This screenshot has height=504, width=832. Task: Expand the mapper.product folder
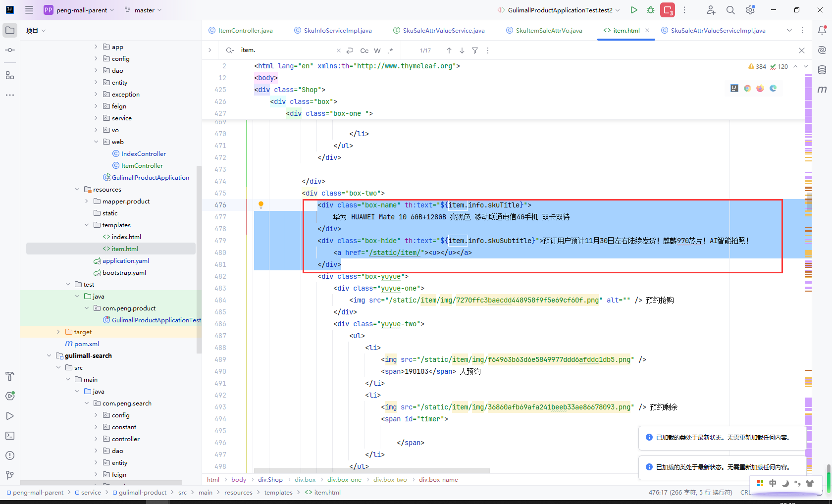[x=87, y=202]
